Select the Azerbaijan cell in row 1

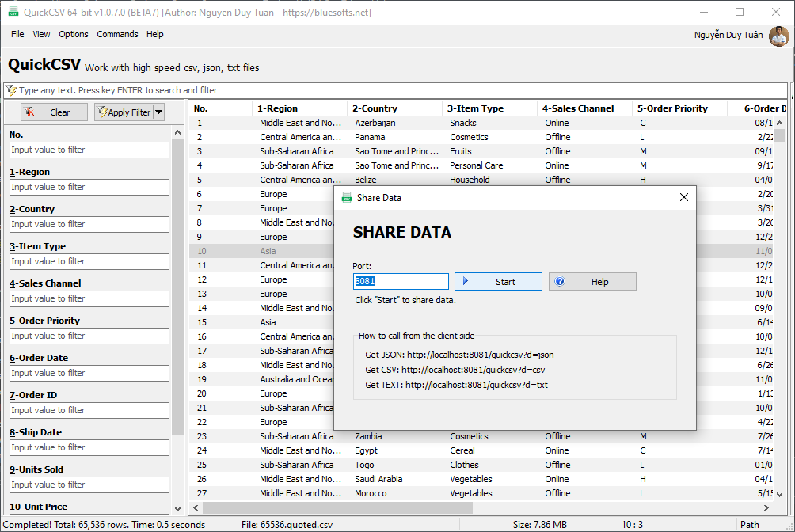(x=375, y=123)
